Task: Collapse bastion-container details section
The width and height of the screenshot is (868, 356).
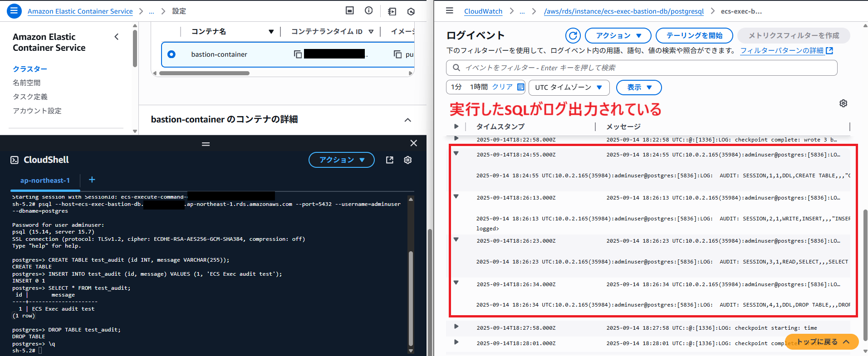Action: click(407, 120)
